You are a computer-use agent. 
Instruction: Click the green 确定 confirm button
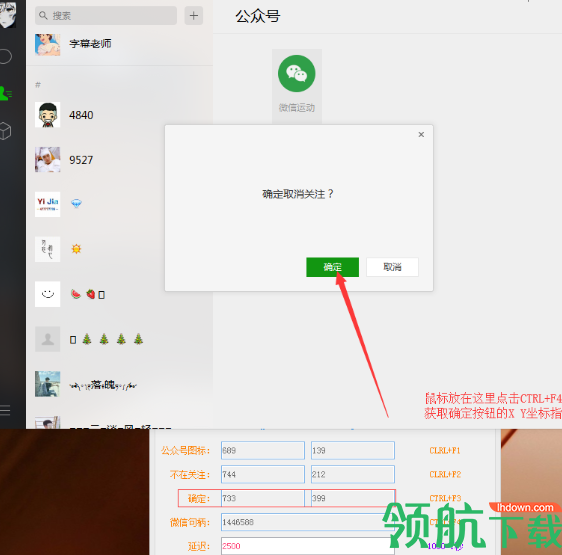[x=332, y=267]
